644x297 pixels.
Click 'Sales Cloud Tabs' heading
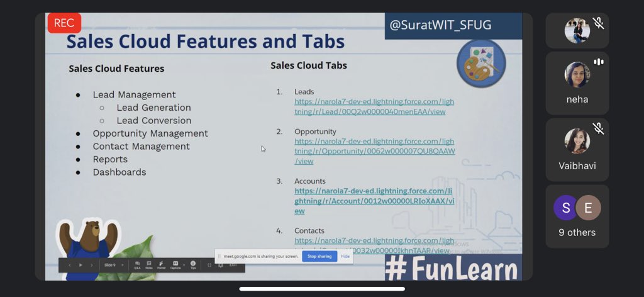pyautogui.click(x=308, y=65)
